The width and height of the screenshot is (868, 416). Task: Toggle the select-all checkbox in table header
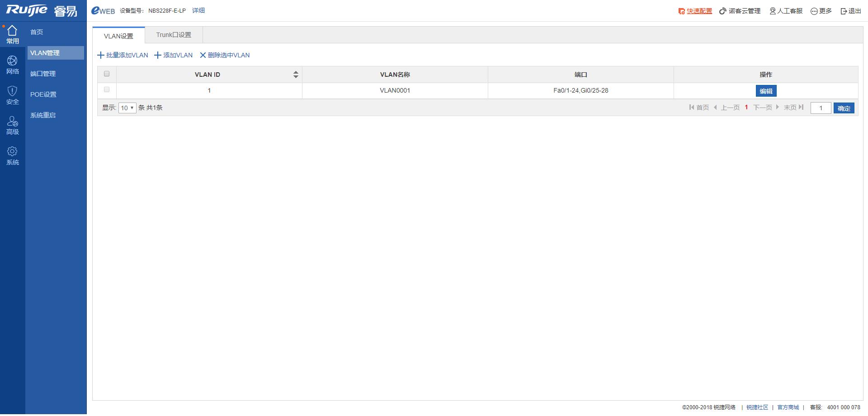[x=107, y=74]
